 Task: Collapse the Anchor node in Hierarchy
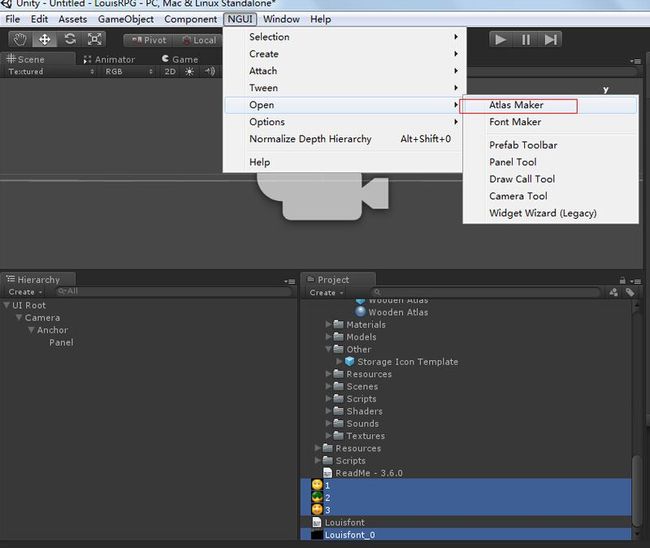click(x=31, y=330)
